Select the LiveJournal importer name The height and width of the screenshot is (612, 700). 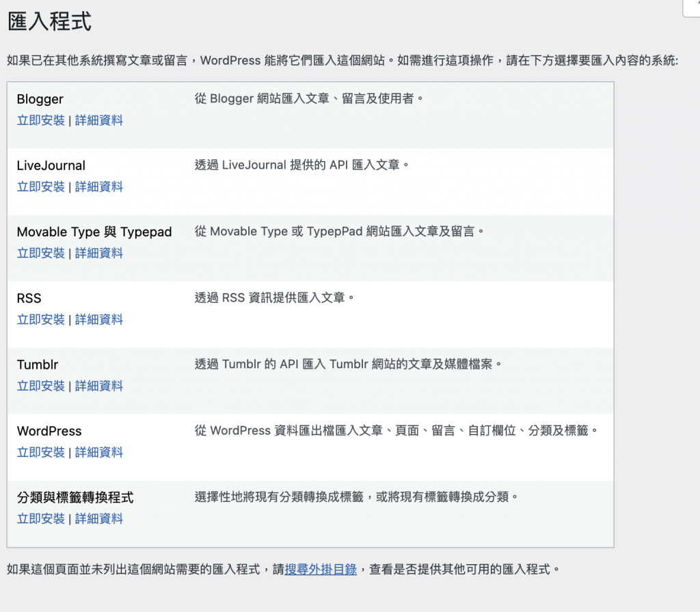[51, 165]
